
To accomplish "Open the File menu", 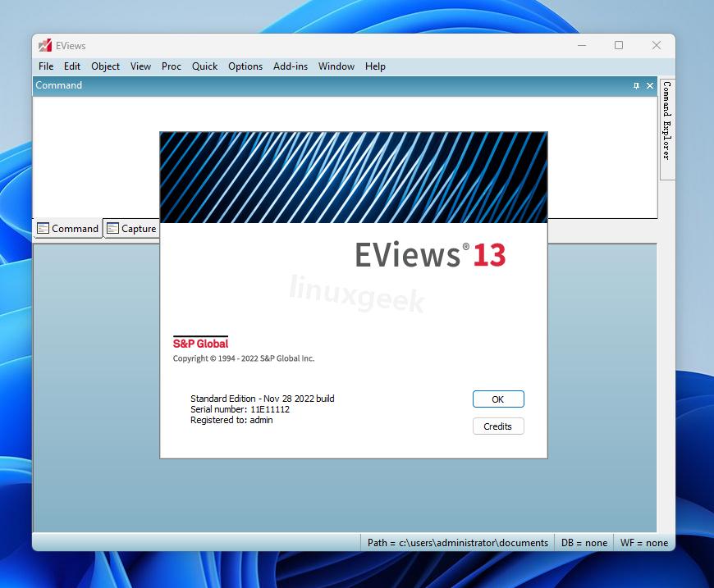I will pos(45,66).
